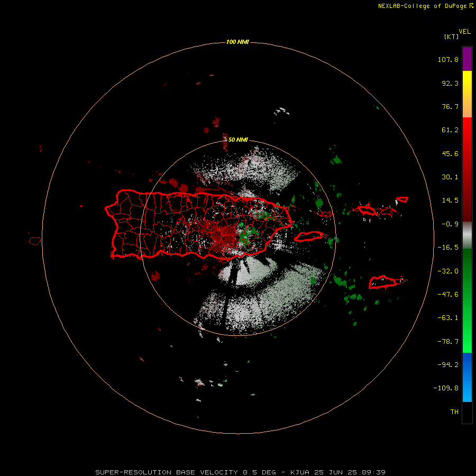476x476 pixels.
Task: Click the 92.3 velocity scale value
Action: pos(450,83)
